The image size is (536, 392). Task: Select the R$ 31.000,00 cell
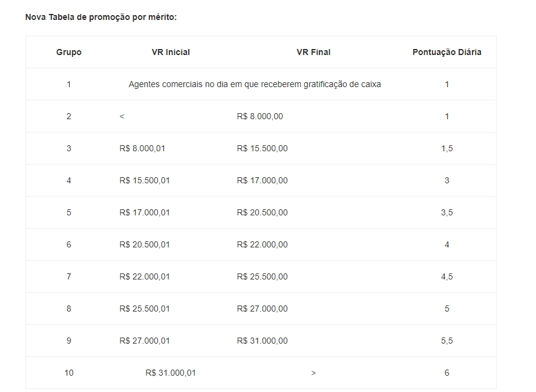(x=263, y=341)
